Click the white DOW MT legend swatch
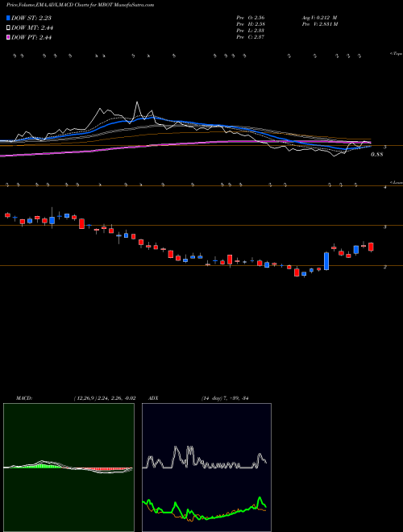Viewport: 403px width, 532px height. pyautogui.click(x=8, y=28)
